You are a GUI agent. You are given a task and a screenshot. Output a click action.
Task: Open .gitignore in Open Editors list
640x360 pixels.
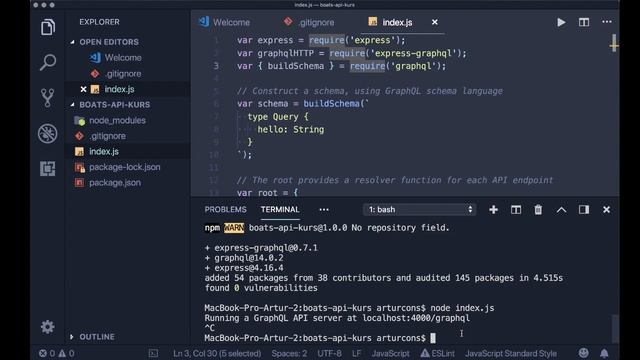(123, 74)
